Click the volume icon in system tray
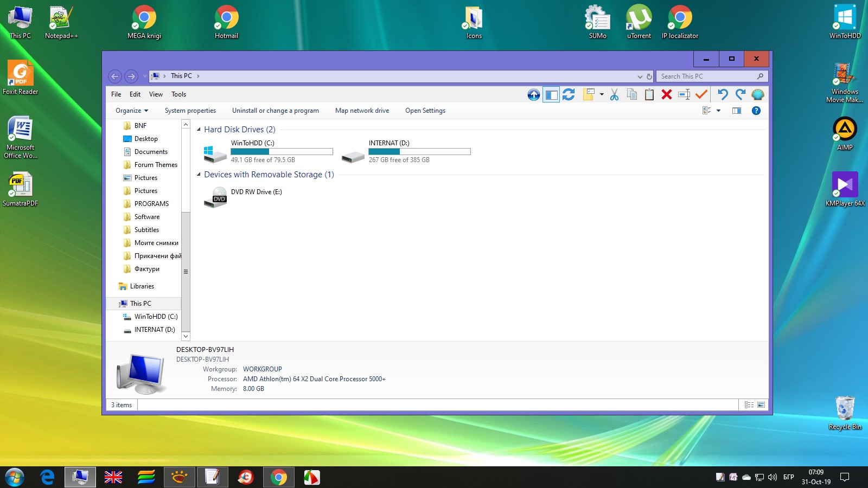 pyautogui.click(x=773, y=477)
